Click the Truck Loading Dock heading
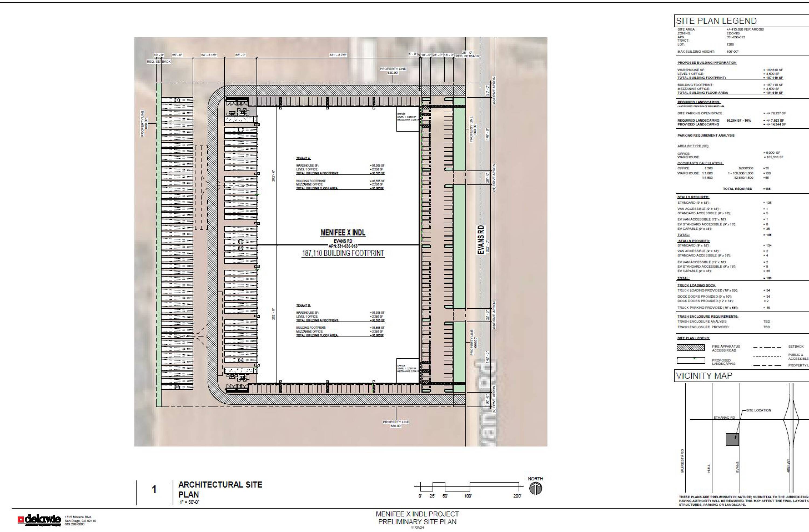809x532 pixels. tap(696, 286)
